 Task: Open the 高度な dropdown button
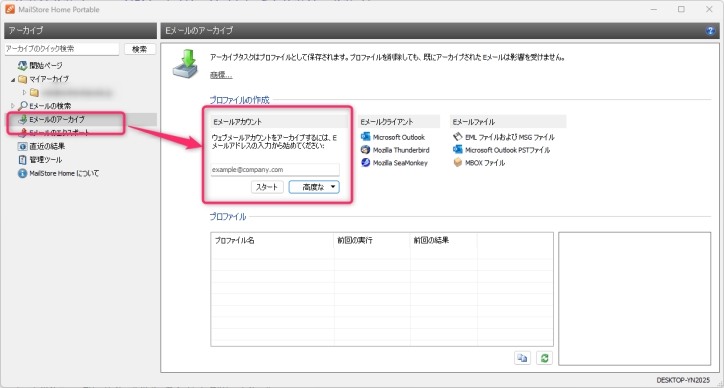coord(314,187)
